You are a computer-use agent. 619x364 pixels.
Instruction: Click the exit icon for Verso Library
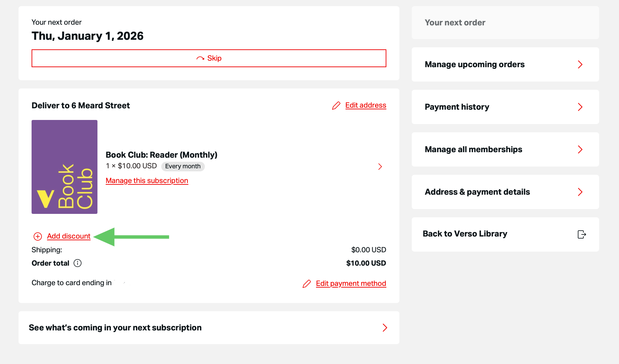pyautogui.click(x=582, y=234)
